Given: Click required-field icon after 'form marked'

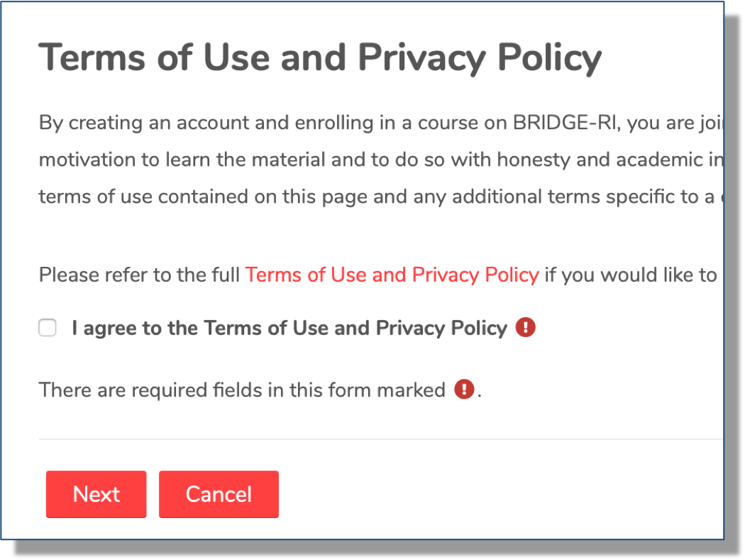Looking at the screenshot, I should 464,389.
